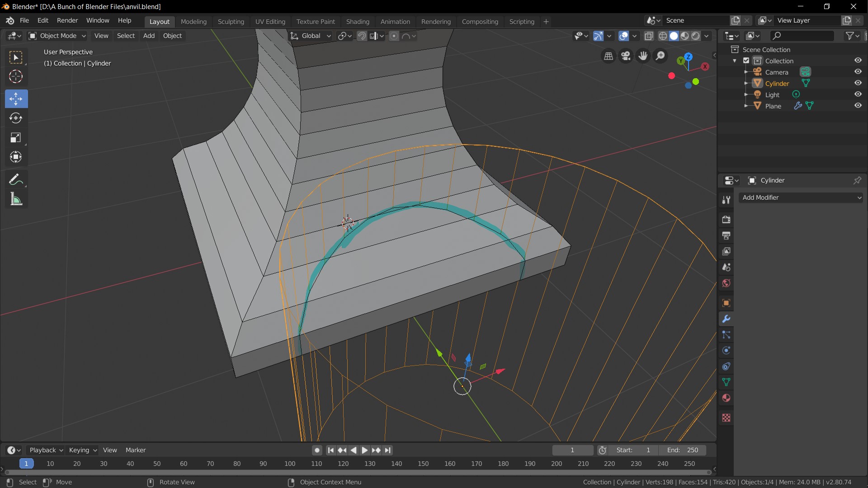Screen dimensions: 868x488
Task: Select the Transform tool icon
Action: (x=16, y=157)
